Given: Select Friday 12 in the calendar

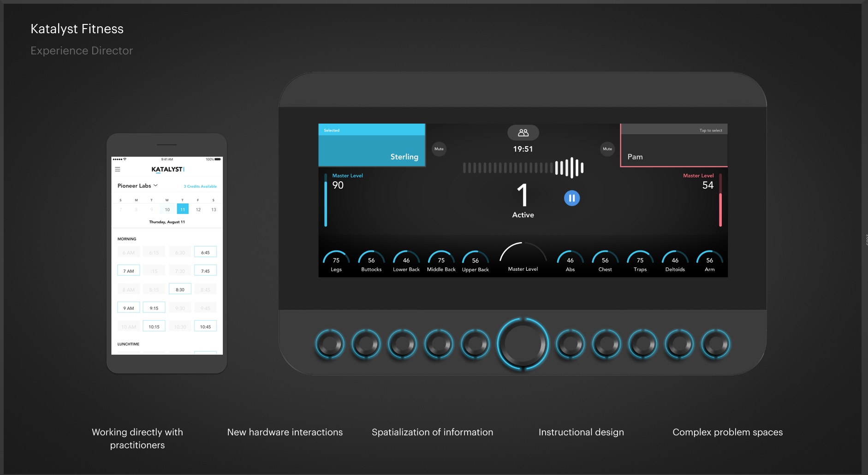Looking at the screenshot, I should 198,209.
